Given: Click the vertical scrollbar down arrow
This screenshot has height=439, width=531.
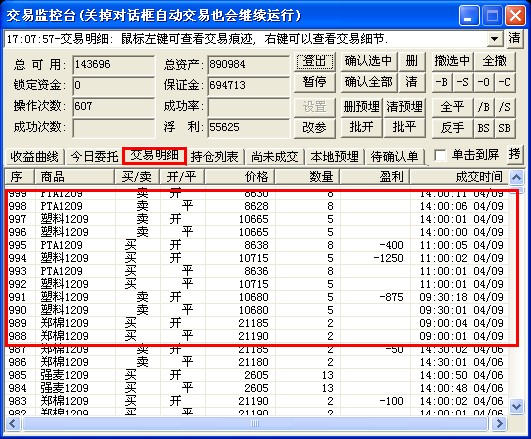Looking at the screenshot, I should click(516, 406).
